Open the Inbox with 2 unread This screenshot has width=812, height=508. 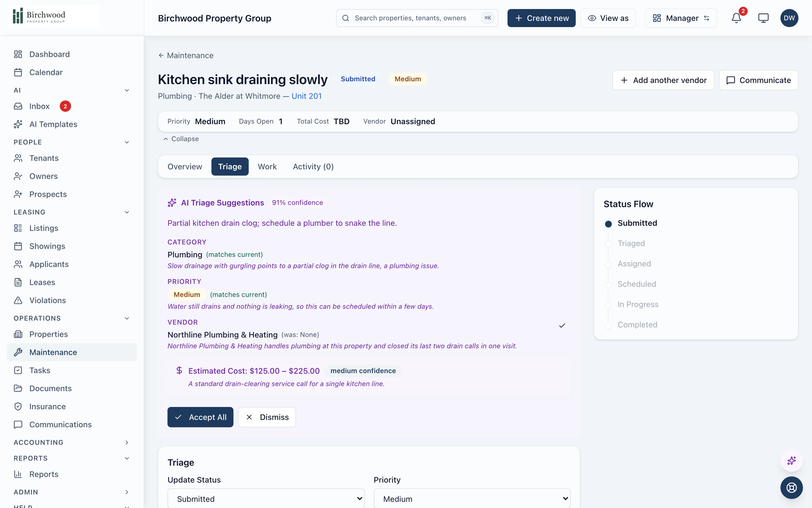click(x=72, y=106)
